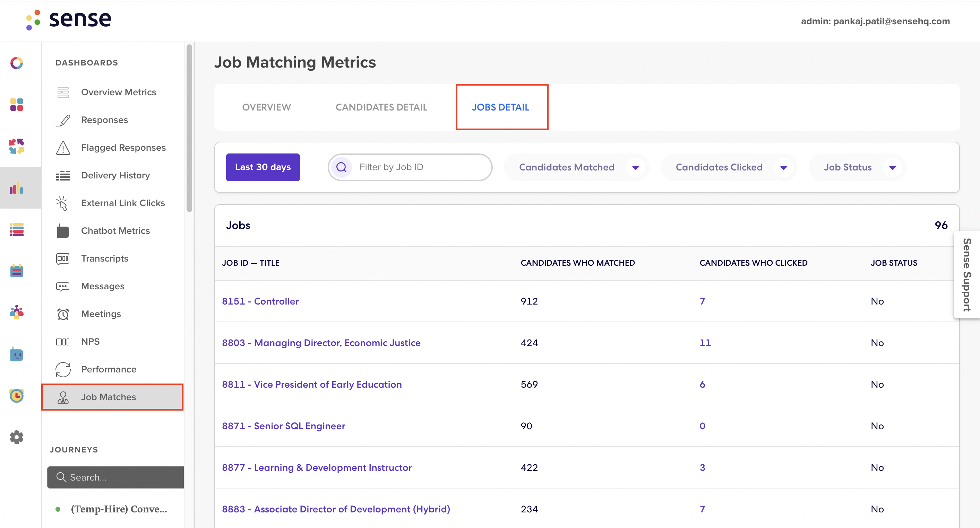This screenshot has height=528, width=980.
Task: Click clicked count 3 for job 8877
Action: click(702, 468)
